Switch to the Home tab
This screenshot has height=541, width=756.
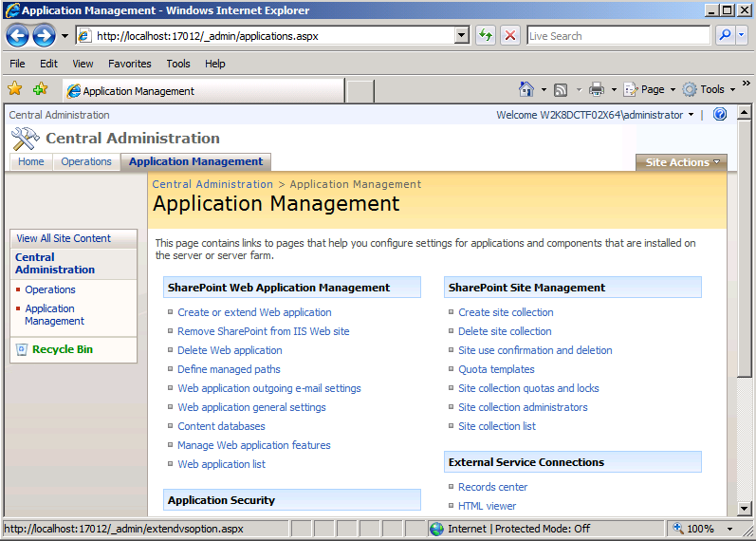click(31, 161)
